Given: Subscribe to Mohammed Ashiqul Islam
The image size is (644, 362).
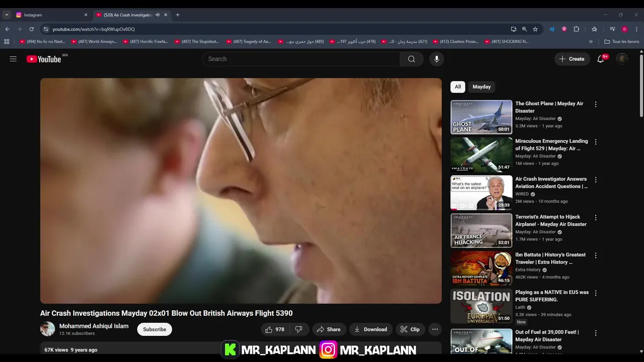Looking at the screenshot, I should click(154, 329).
